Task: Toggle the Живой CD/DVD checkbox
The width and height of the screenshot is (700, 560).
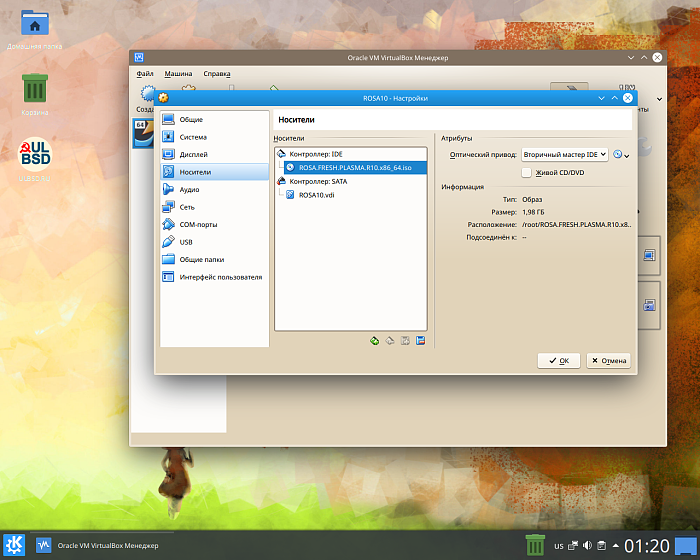Action: tap(526, 172)
